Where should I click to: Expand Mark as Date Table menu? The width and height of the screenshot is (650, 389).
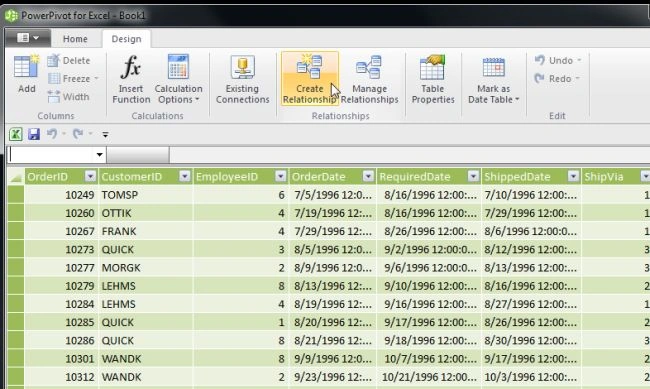[x=494, y=79]
